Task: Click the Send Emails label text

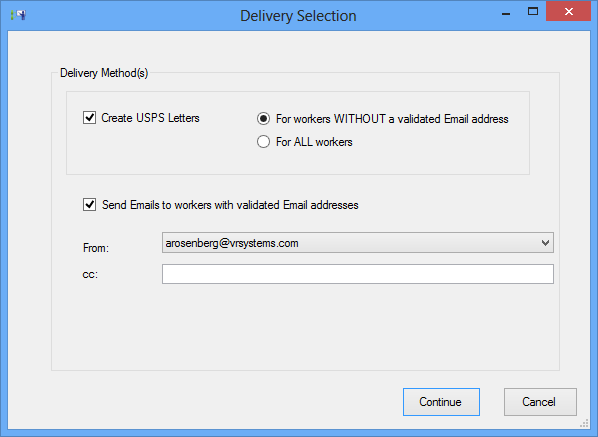Action: (230, 205)
